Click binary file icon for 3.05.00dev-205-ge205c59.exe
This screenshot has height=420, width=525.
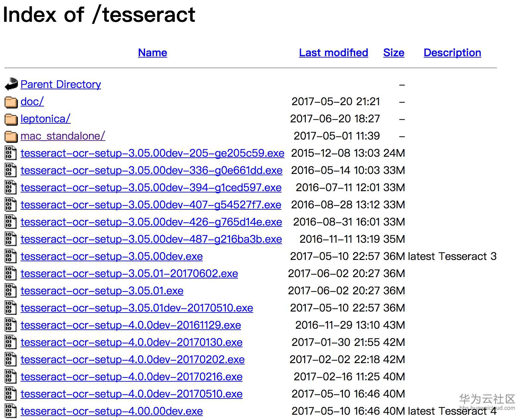click(x=11, y=153)
